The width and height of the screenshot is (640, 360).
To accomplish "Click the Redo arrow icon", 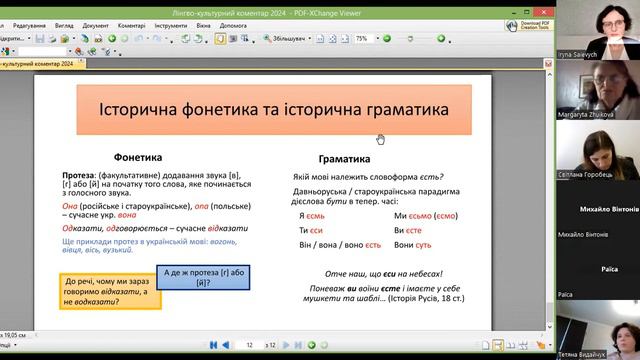I will pyautogui.click(x=157, y=39).
